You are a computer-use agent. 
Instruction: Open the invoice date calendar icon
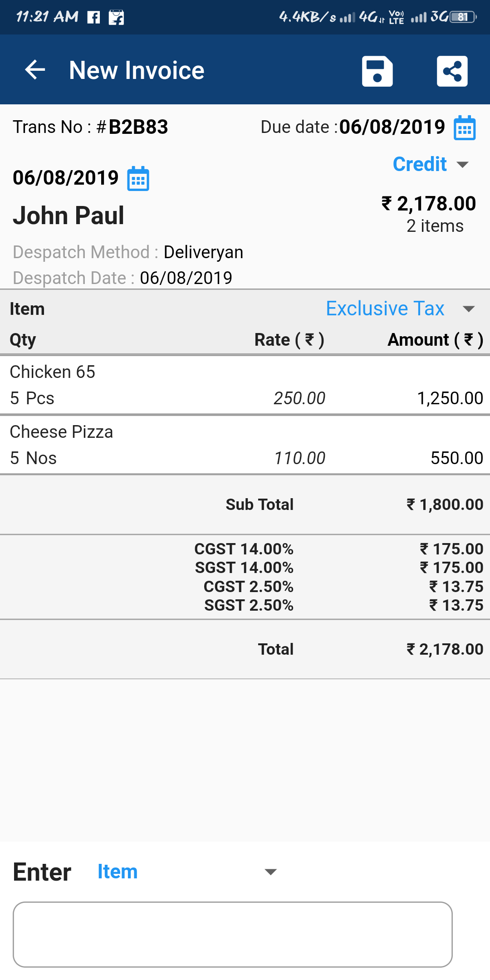tap(138, 179)
